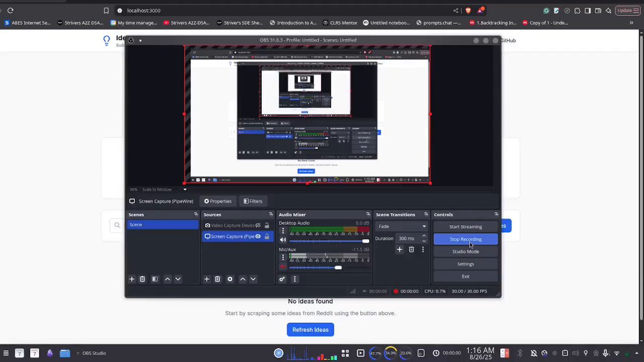Increase transition duration with up arrow
This screenshot has width=644, height=362.
point(424,236)
